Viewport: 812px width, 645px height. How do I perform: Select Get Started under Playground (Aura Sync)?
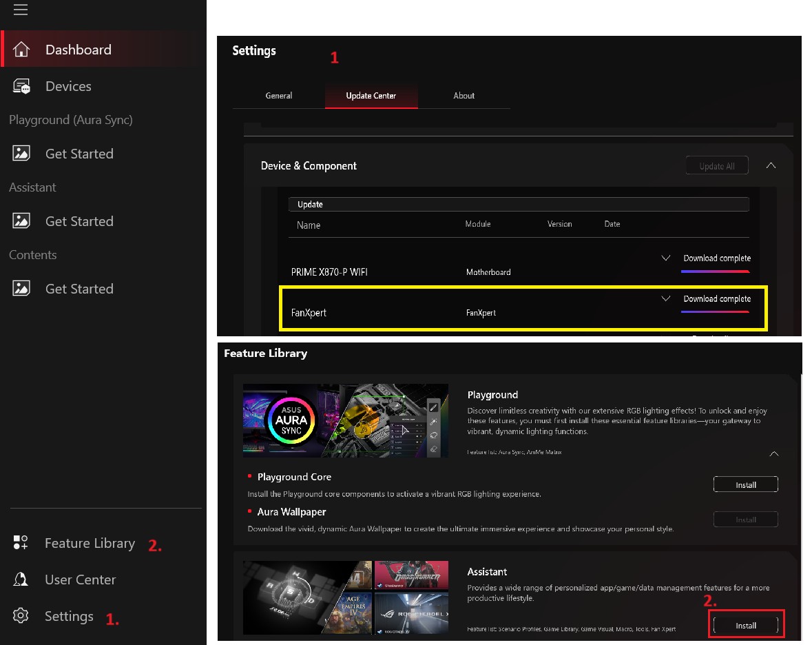103,154
